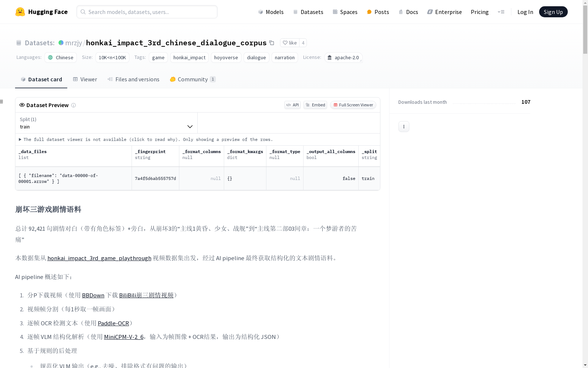Screen dimensions: 588x368
Task: Switch to the Viewer tab
Action: [85, 79]
